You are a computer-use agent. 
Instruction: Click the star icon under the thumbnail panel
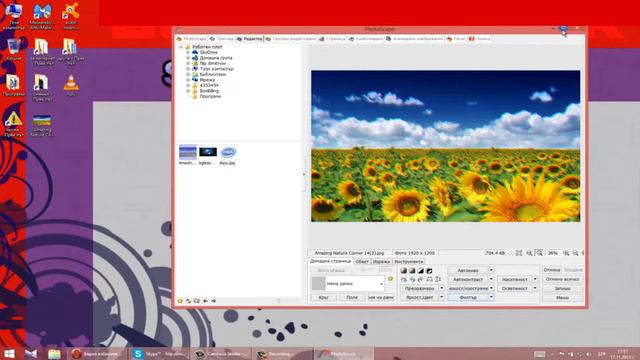(x=180, y=301)
